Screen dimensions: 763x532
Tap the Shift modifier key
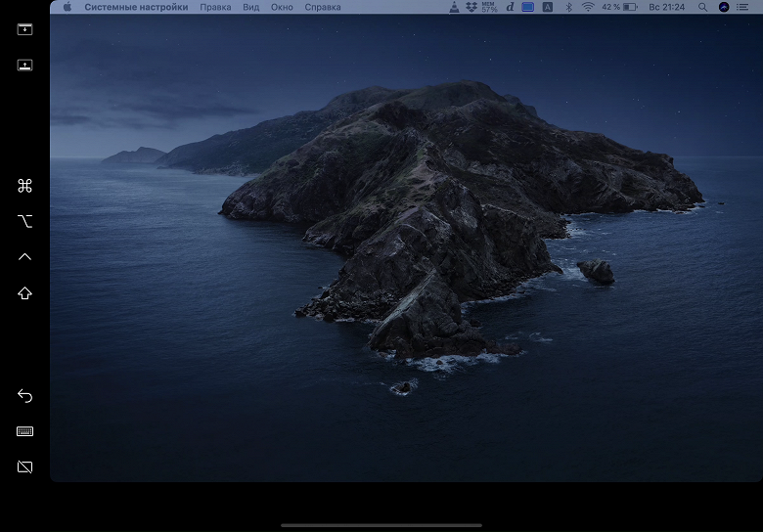click(24, 293)
